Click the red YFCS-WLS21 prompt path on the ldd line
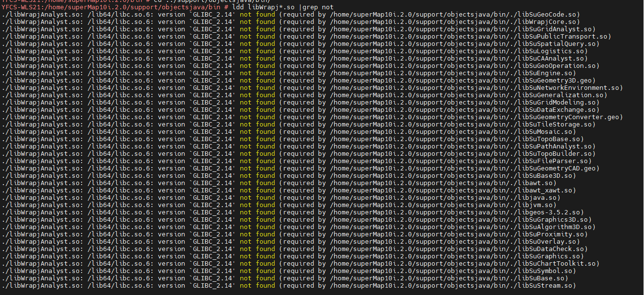 point(112,7)
